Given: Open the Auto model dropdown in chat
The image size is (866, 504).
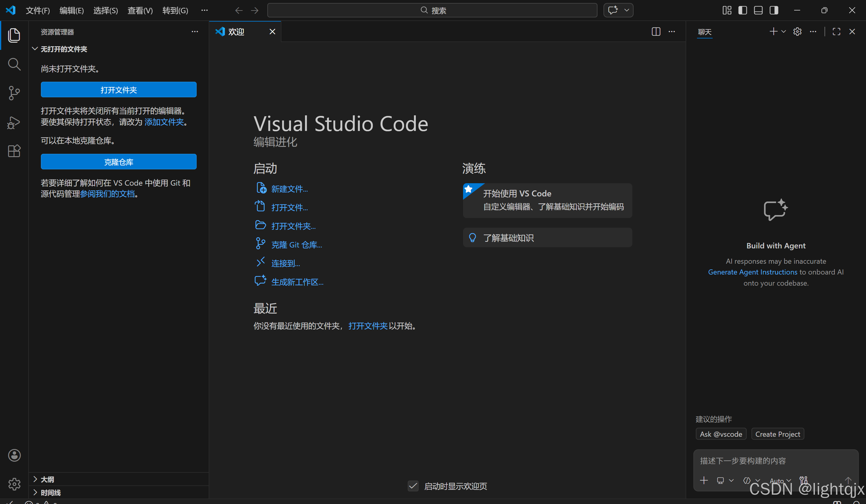Looking at the screenshot, I should tap(780, 480).
